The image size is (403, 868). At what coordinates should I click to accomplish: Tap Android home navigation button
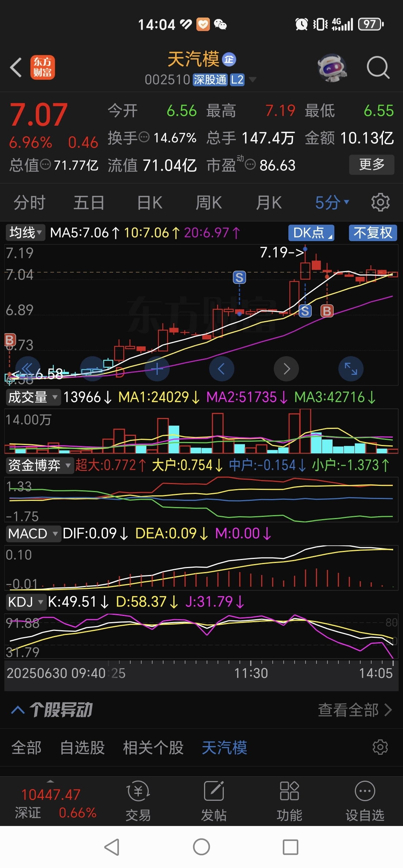point(201,847)
